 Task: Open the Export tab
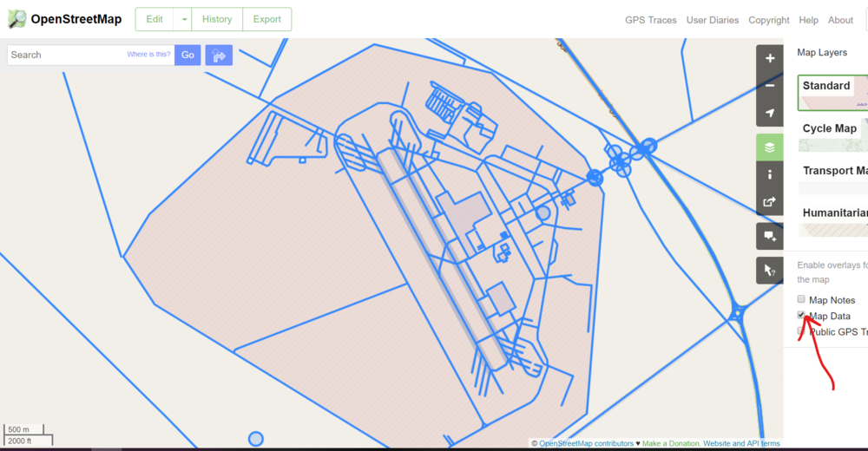[x=266, y=19]
